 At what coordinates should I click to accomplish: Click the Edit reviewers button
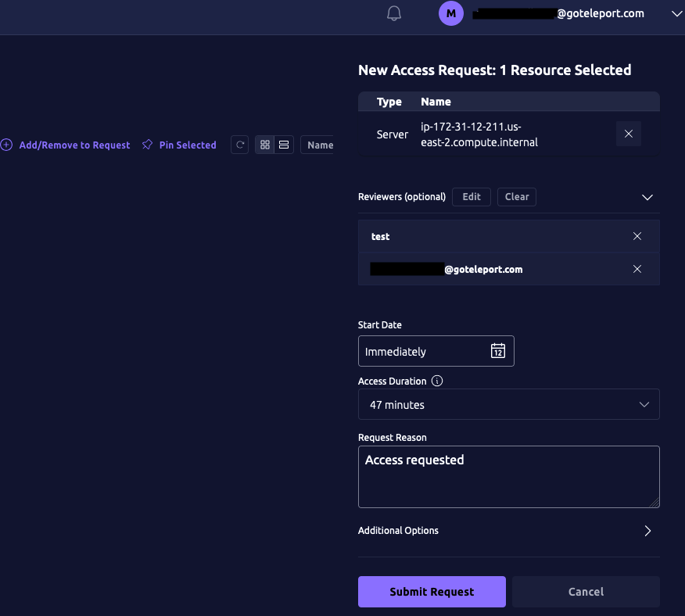coord(471,196)
